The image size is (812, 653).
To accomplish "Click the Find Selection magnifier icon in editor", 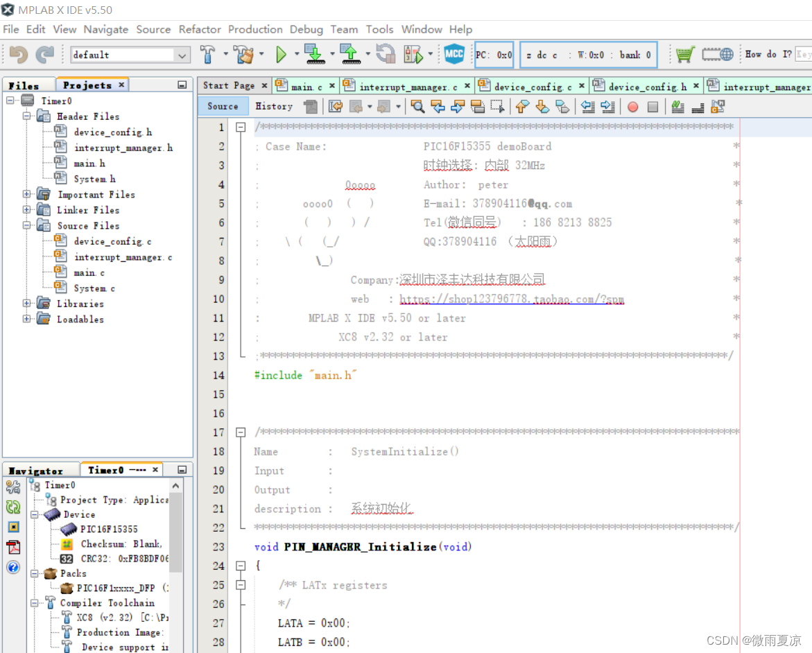I will pyautogui.click(x=417, y=107).
